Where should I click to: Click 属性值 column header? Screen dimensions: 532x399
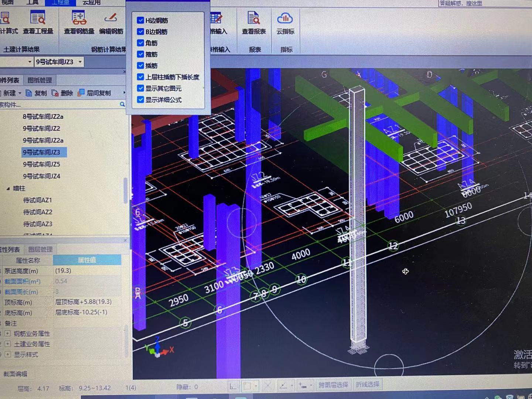pyautogui.click(x=87, y=260)
